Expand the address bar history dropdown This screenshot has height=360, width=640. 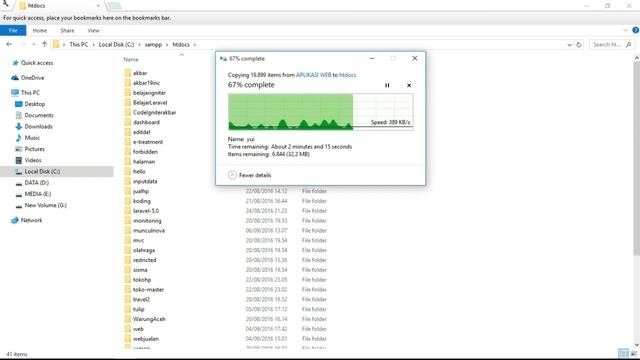click(569, 45)
